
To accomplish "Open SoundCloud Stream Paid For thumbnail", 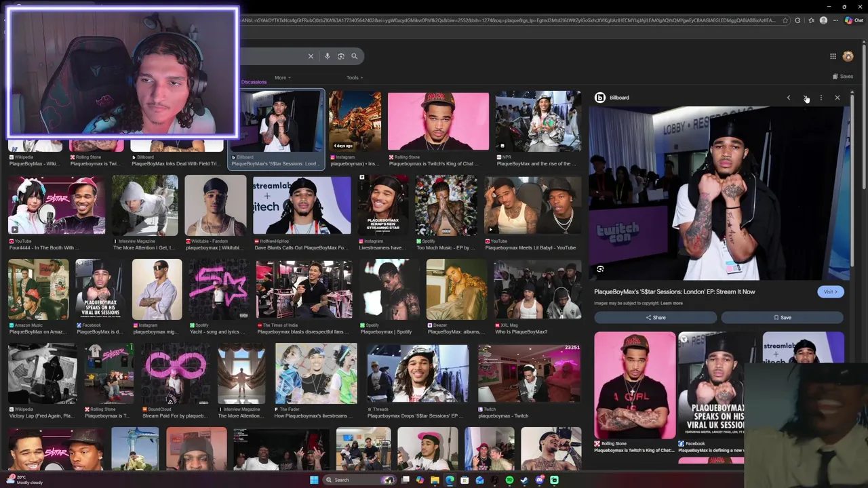I will coord(174,373).
